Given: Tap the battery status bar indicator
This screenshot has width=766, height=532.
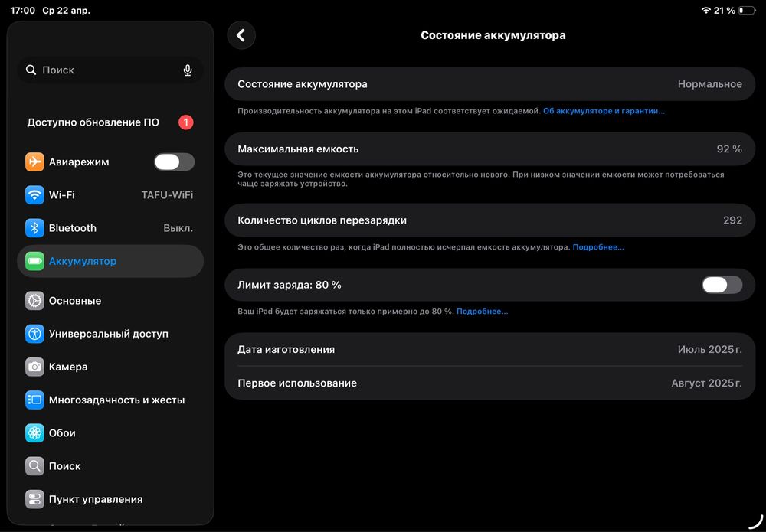Looking at the screenshot, I should (x=747, y=10).
